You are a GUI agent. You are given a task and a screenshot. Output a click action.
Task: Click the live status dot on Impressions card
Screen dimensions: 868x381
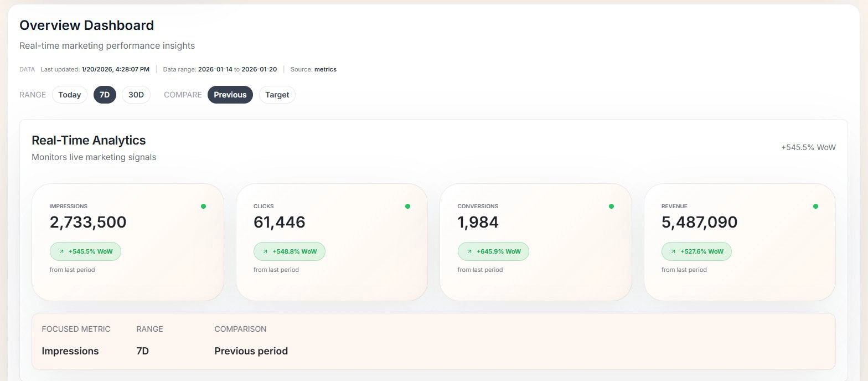[x=203, y=205]
